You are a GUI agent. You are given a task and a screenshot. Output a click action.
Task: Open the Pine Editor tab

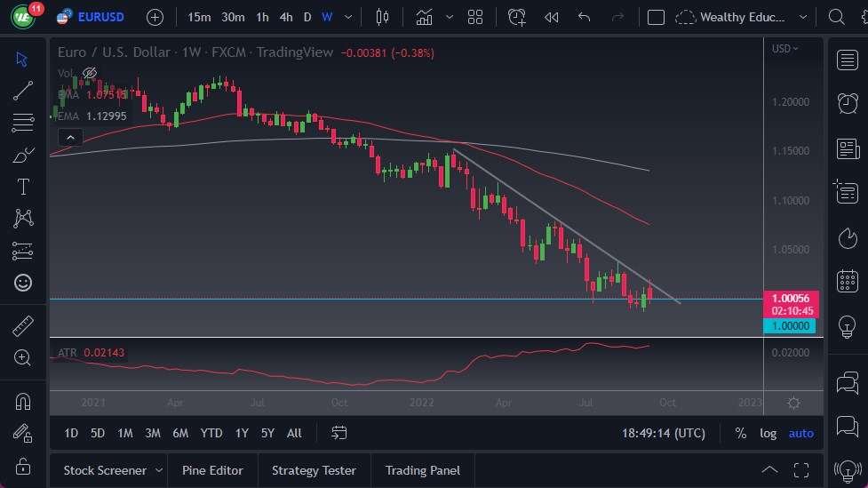212,470
